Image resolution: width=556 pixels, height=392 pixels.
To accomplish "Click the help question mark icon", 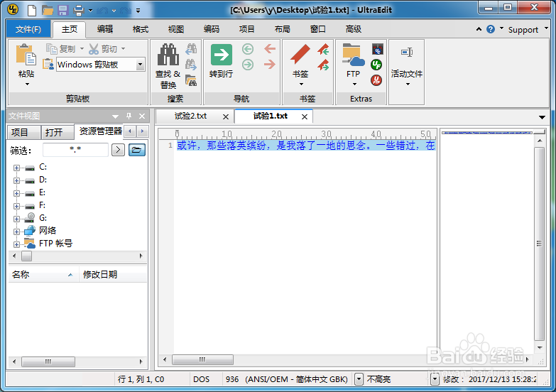I will (x=491, y=29).
